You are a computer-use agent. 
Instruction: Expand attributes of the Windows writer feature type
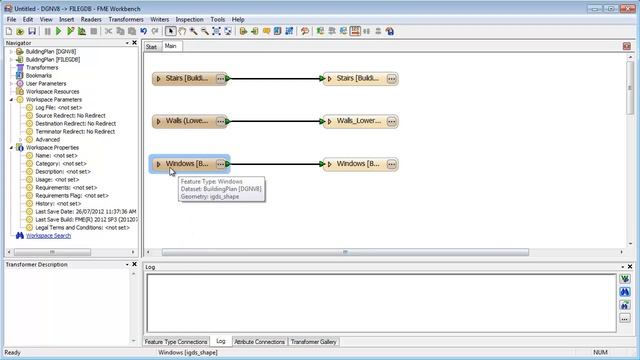click(x=329, y=164)
